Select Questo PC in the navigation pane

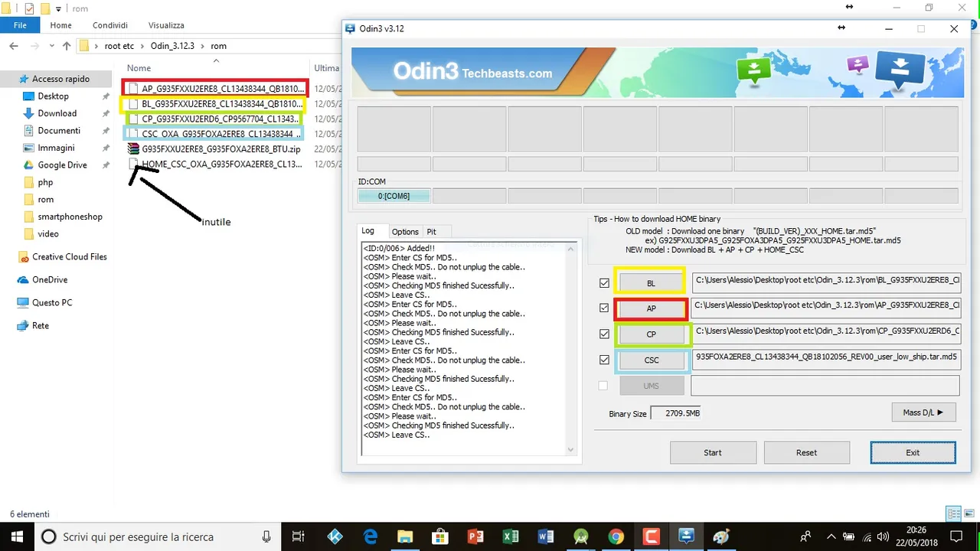pos(52,303)
